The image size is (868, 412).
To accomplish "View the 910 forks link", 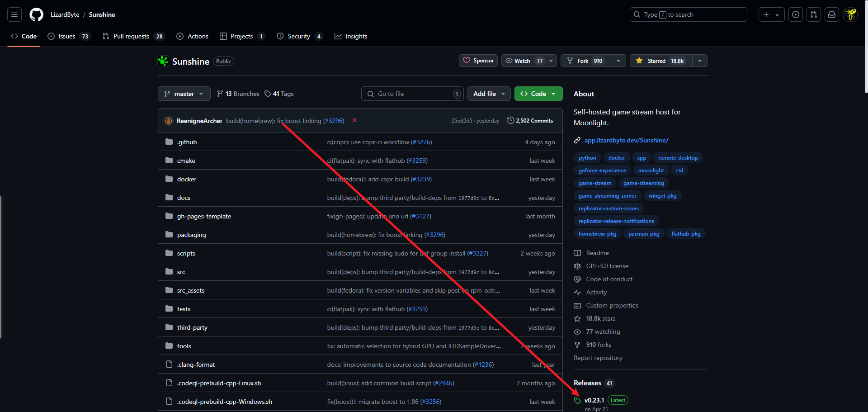I will [593, 345].
